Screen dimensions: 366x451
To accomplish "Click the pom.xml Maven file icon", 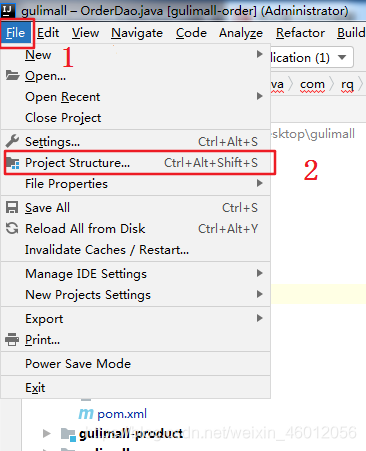I will pyautogui.click(x=86, y=414).
